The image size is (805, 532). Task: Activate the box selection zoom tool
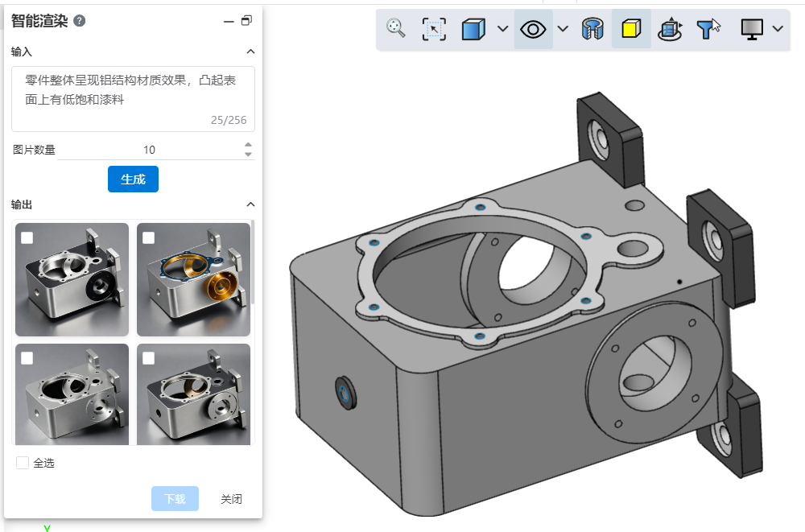click(434, 30)
